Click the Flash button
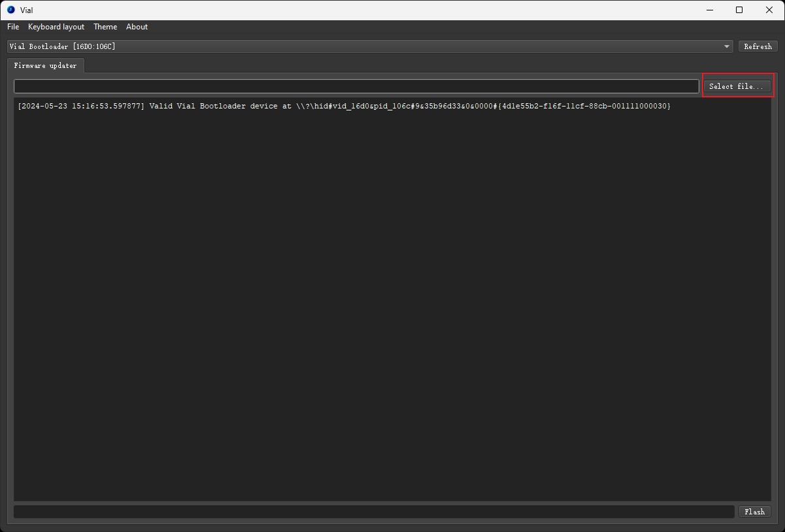785x532 pixels. (x=754, y=512)
